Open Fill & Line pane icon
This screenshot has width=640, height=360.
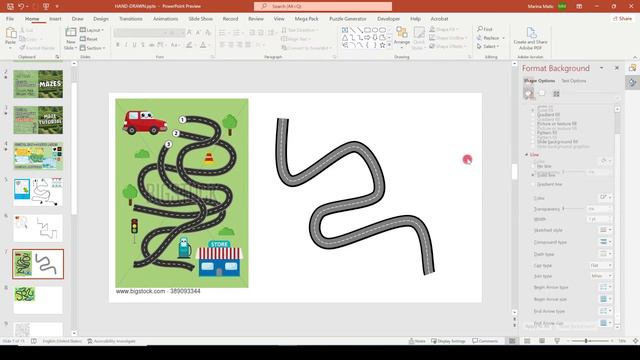(x=528, y=94)
